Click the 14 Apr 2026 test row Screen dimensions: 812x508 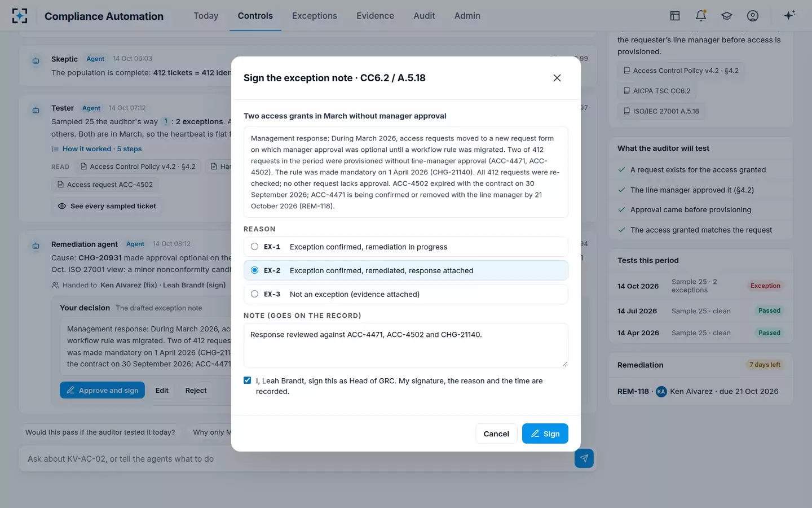pos(701,333)
